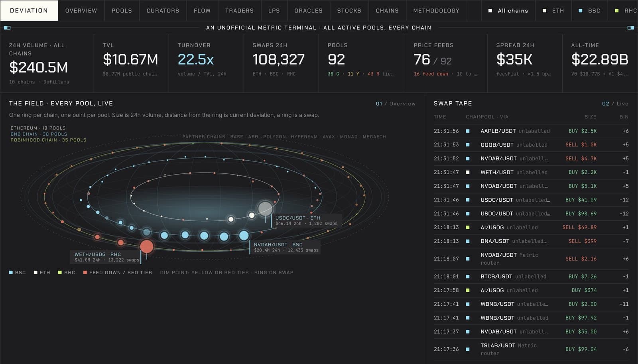Click the green RHC square in the field legend
The height and width of the screenshot is (364, 638).
(60, 273)
